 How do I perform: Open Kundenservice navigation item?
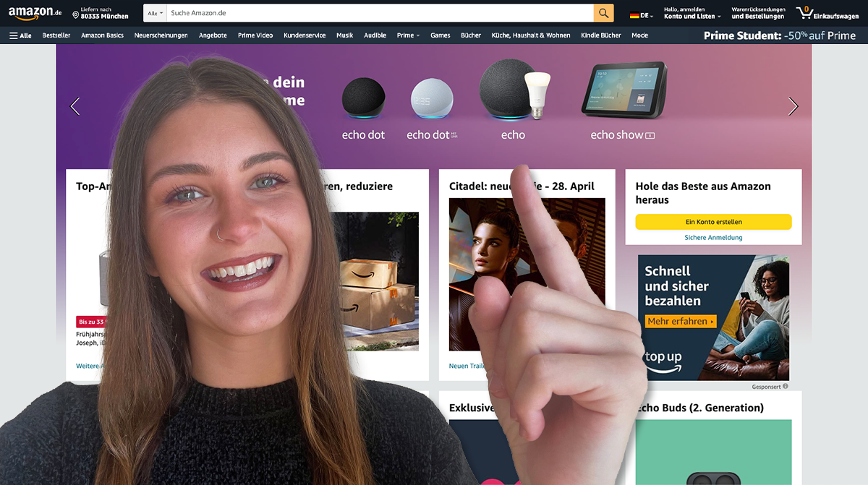point(305,35)
